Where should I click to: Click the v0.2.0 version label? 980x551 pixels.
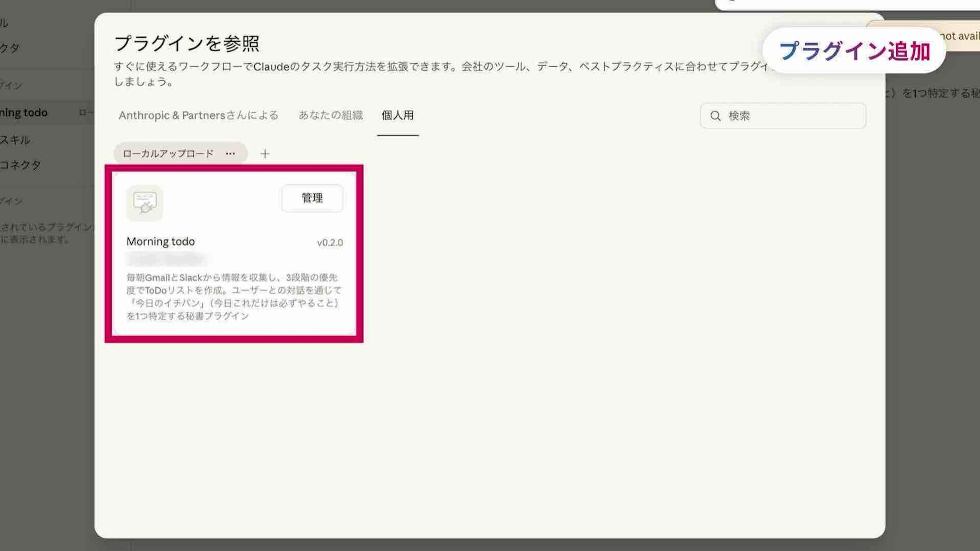(330, 243)
